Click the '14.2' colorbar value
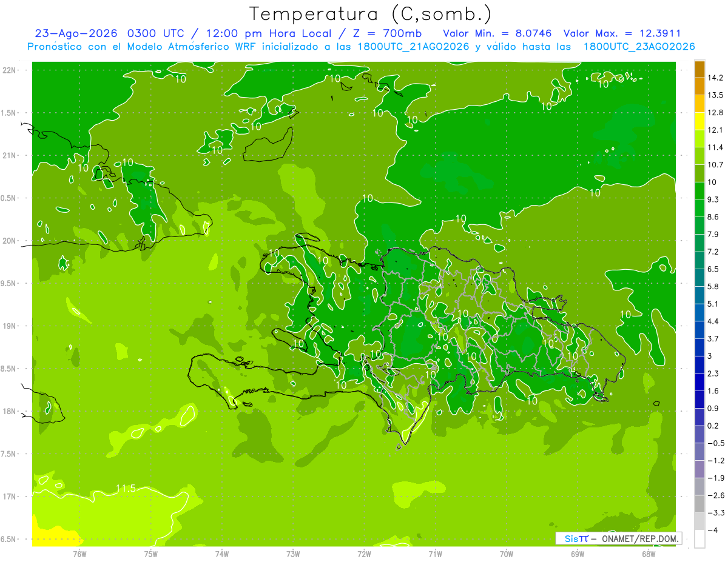This screenshot has height=562, width=728. [715, 78]
